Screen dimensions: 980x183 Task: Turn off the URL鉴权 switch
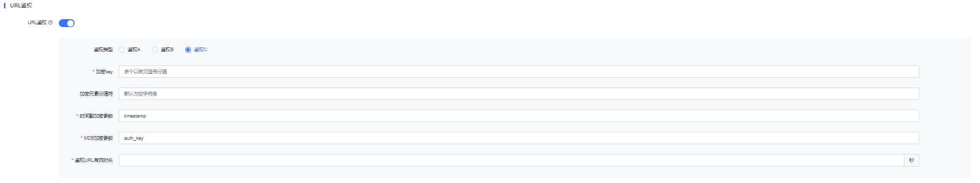point(67,23)
